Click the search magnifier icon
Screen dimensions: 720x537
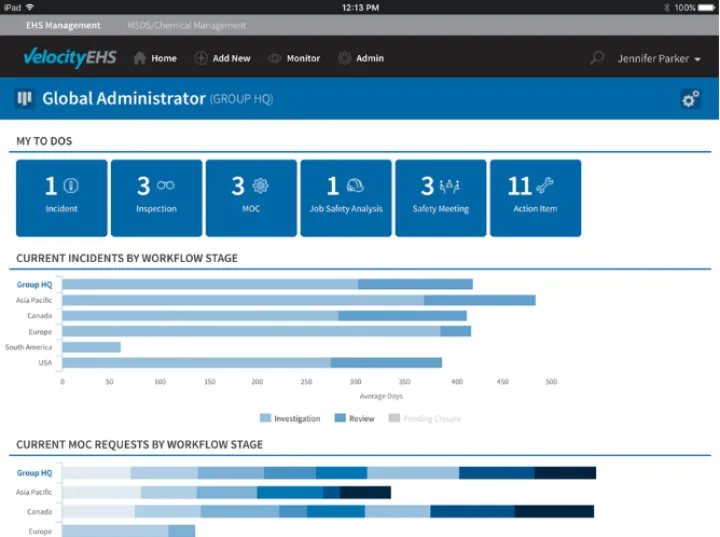[x=597, y=58]
